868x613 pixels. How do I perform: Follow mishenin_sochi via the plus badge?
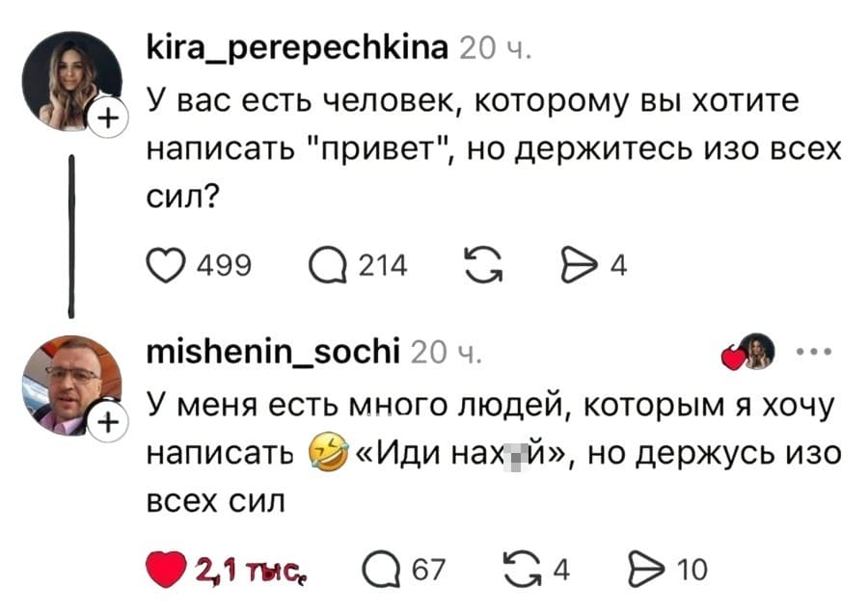[x=106, y=421]
